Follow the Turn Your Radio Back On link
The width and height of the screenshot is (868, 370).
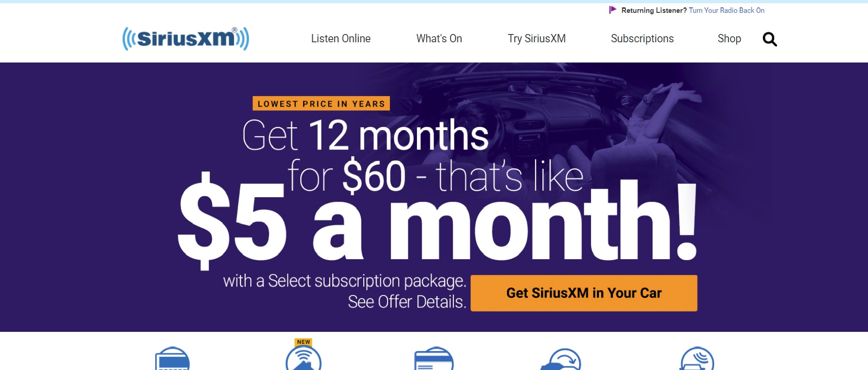[727, 10]
